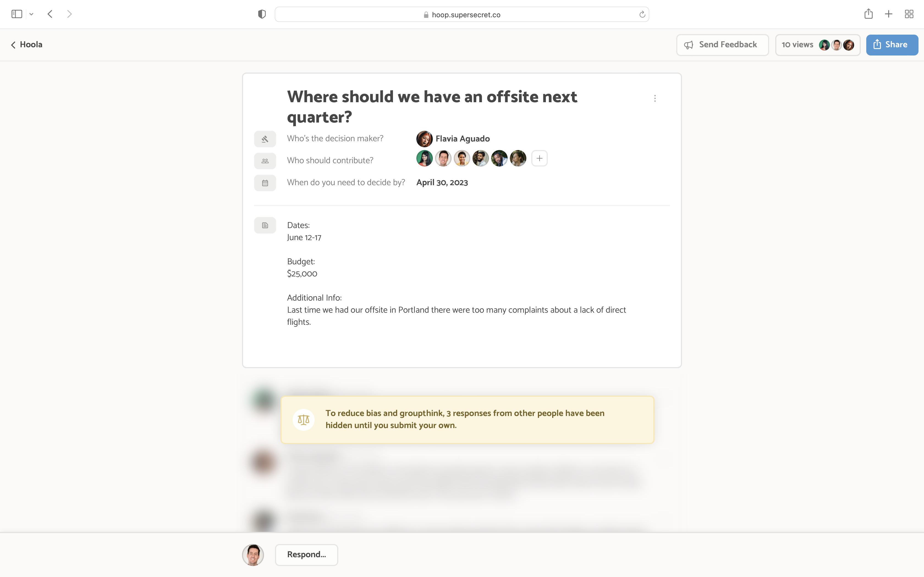Click the calendar deadline icon
924x577 pixels.
(x=265, y=183)
